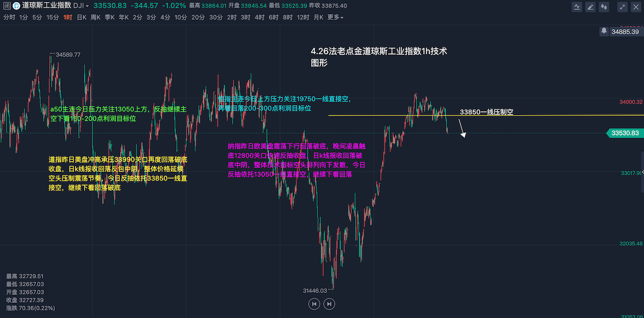Switch to the 分时 timeframe tab
644x318 pixels.
point(9,17)
